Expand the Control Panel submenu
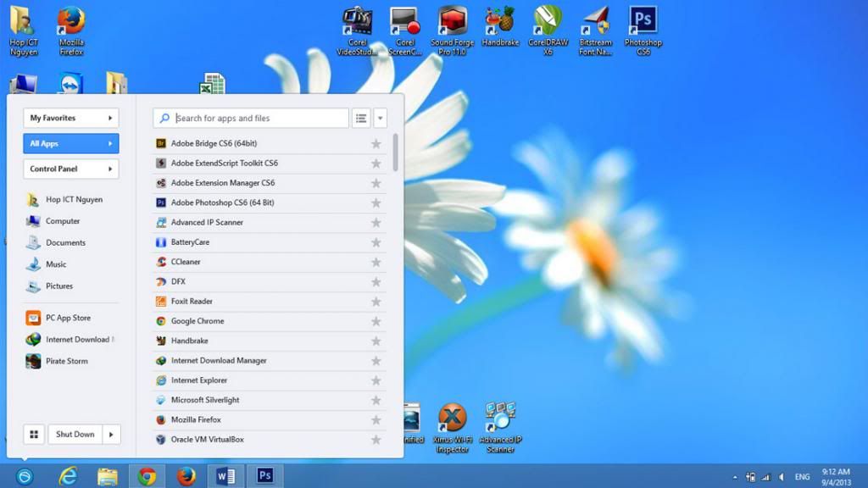 pos(71,169)
